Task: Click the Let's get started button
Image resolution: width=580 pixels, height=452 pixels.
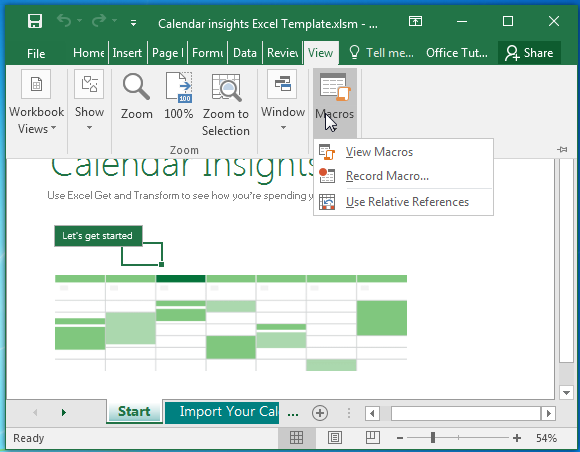Action: pos(98,236)
